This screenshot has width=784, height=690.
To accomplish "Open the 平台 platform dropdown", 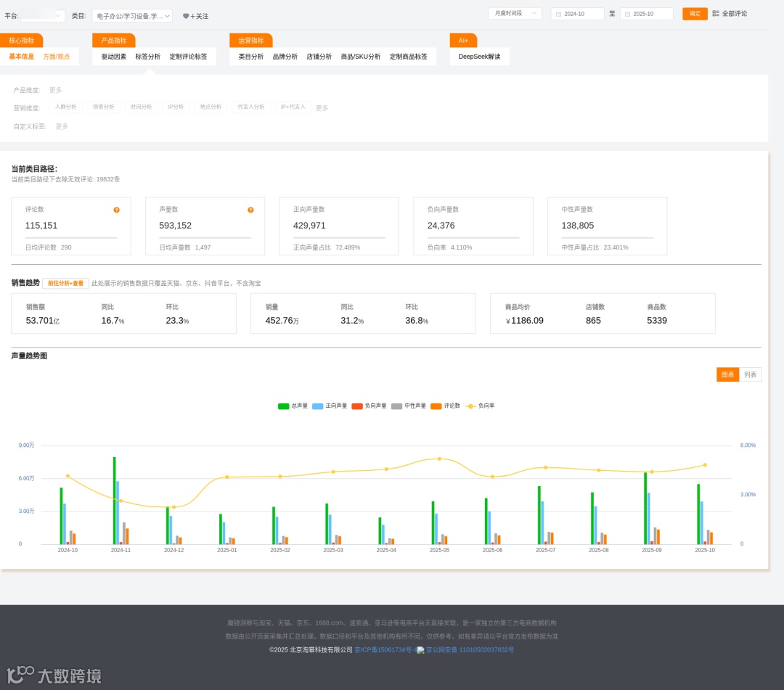I will pyautogui.click(x=43, y=15).
